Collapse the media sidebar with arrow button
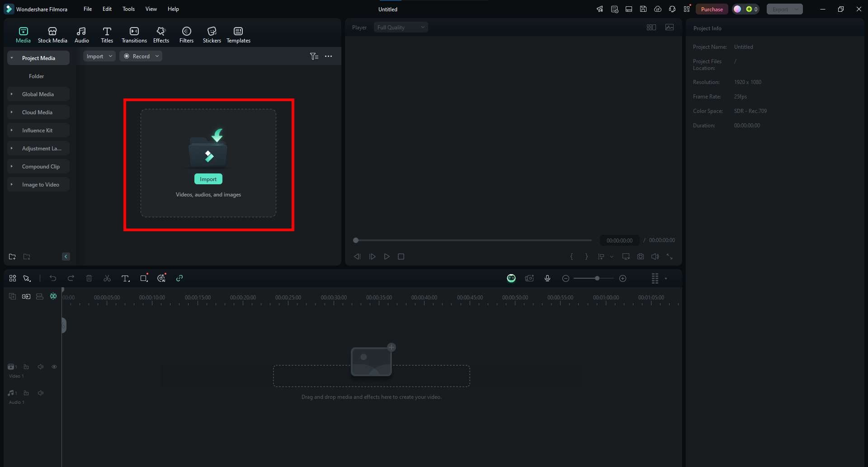The height and width of the screenshot is (467, 868). point(66,257)
